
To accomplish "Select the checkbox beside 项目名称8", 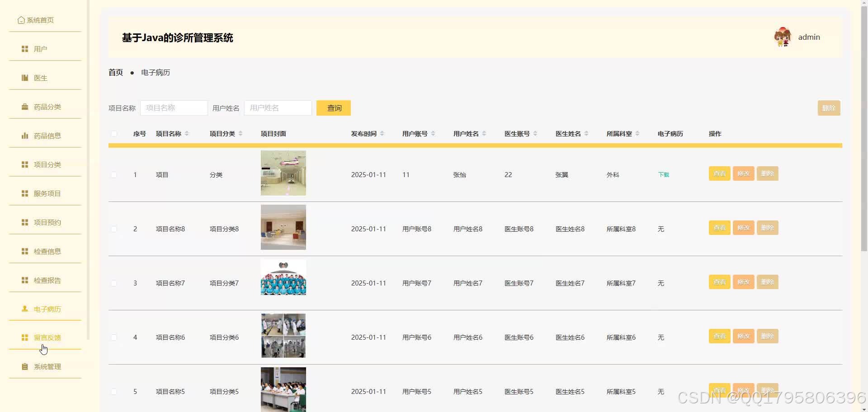I will point(114,229).
